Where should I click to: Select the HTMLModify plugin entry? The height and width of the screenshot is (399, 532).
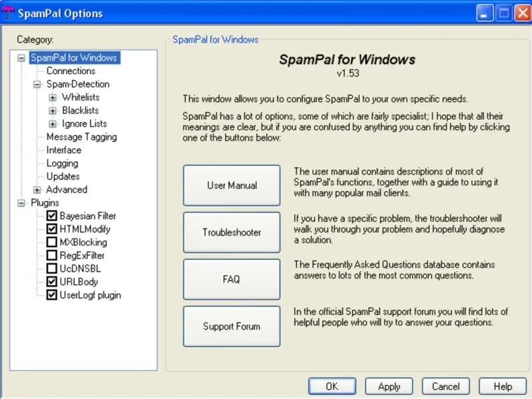(x=85, y=229)
